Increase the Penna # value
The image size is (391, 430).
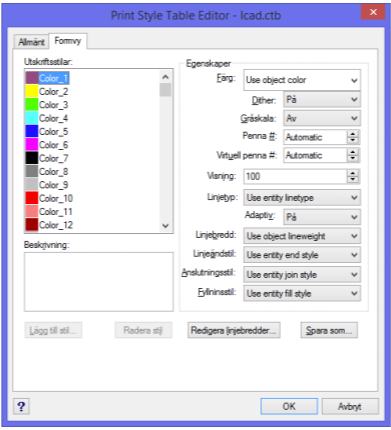[x=353, y=134]
